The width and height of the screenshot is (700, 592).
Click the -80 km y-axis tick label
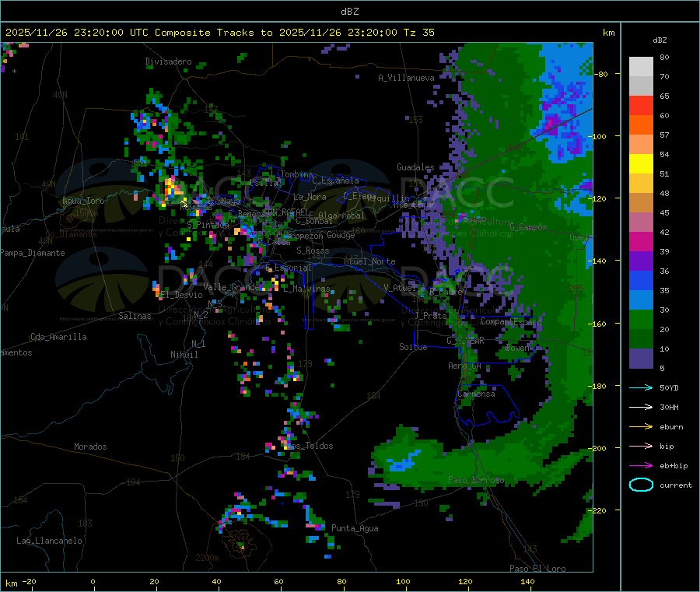pos(600,74)
